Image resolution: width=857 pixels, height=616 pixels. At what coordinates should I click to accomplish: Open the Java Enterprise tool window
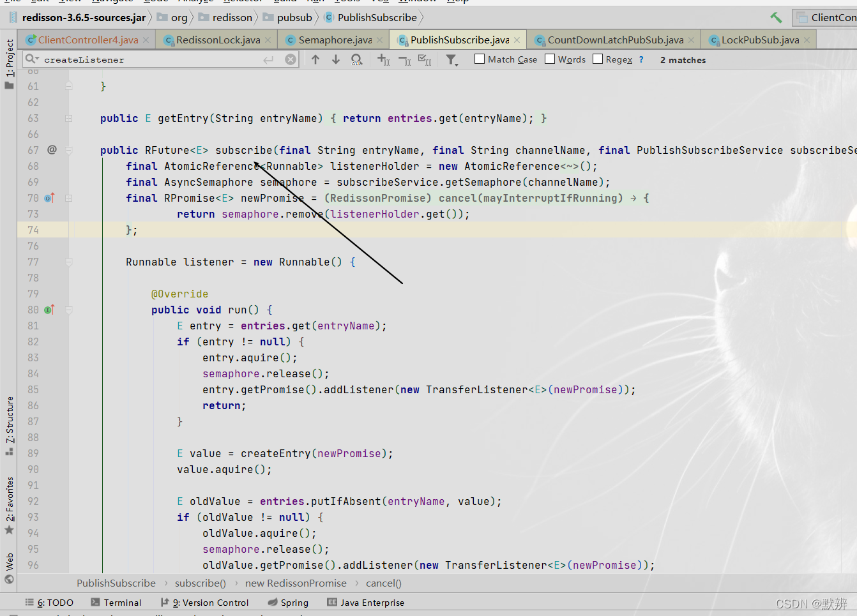[365, 603]
